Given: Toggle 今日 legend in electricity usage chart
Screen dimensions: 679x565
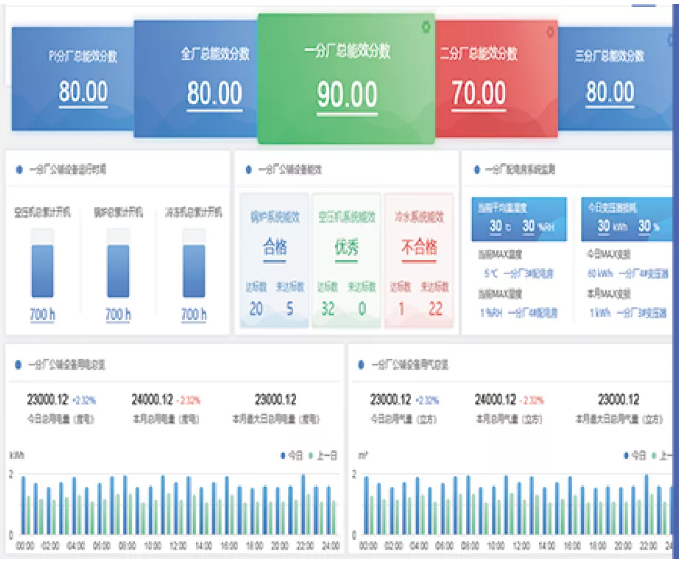Looking at the screenshot, I should point(292,455).
